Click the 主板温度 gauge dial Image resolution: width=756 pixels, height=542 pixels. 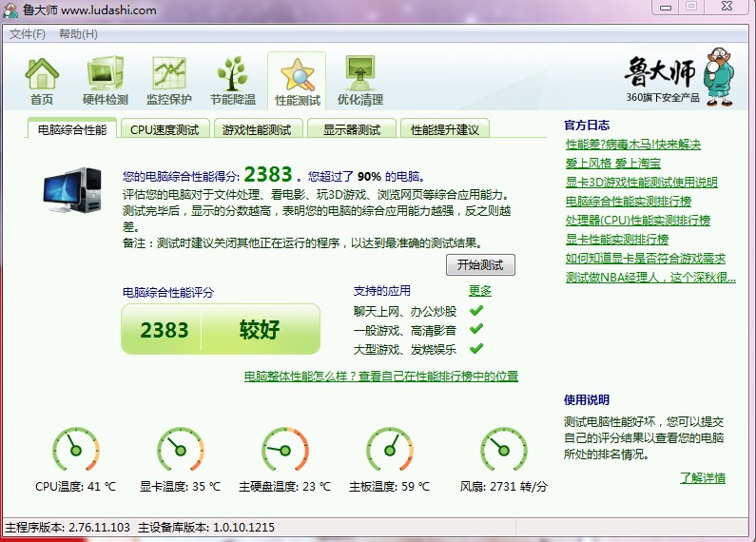(390, 450)
